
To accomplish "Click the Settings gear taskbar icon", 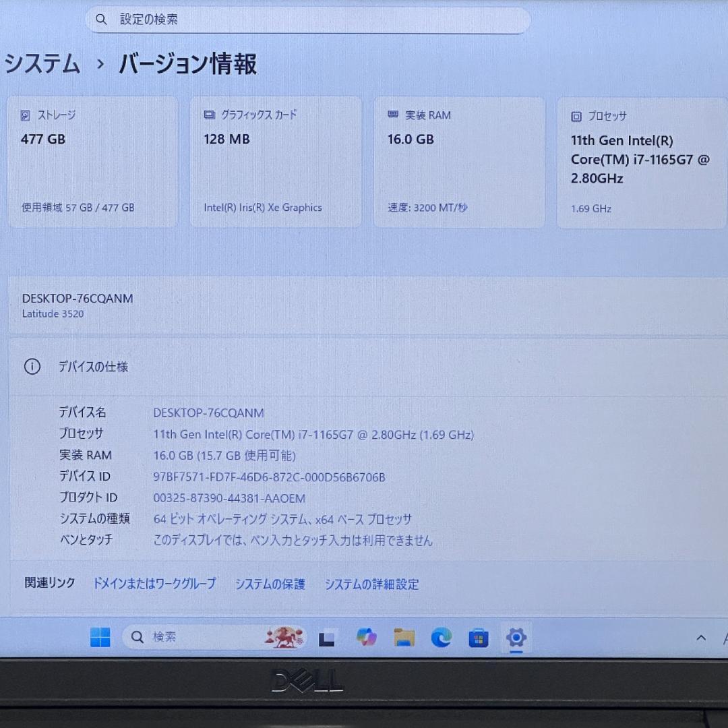I will (x=516, y=638).
